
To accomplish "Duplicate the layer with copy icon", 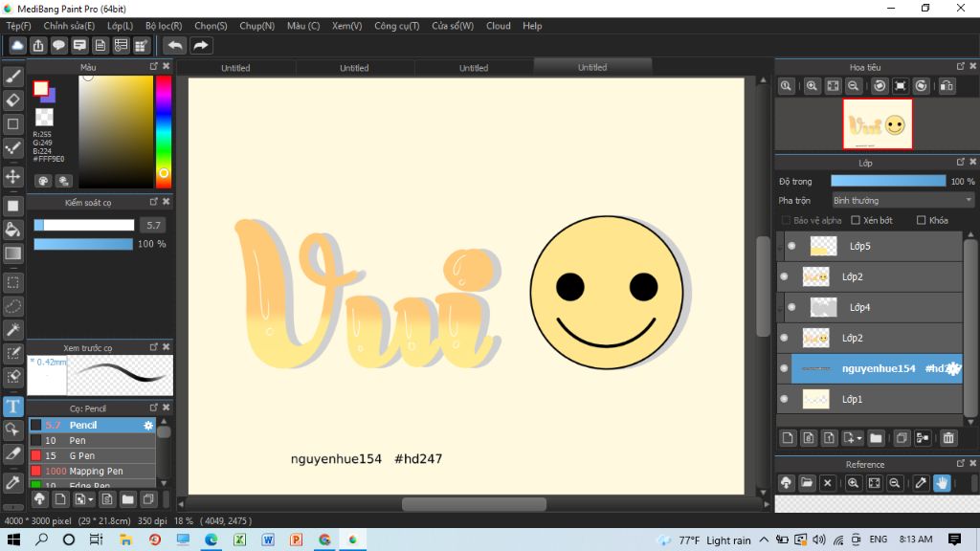I will tap(902, 438).
